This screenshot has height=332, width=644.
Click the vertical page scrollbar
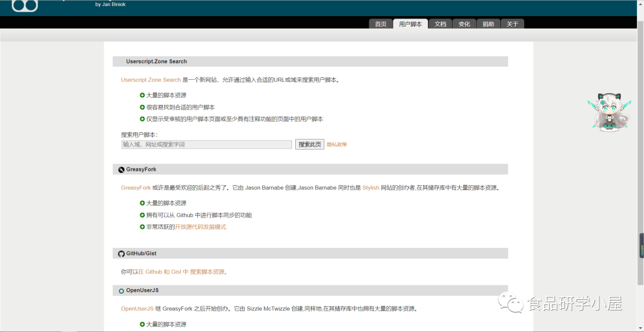(640, 152)
